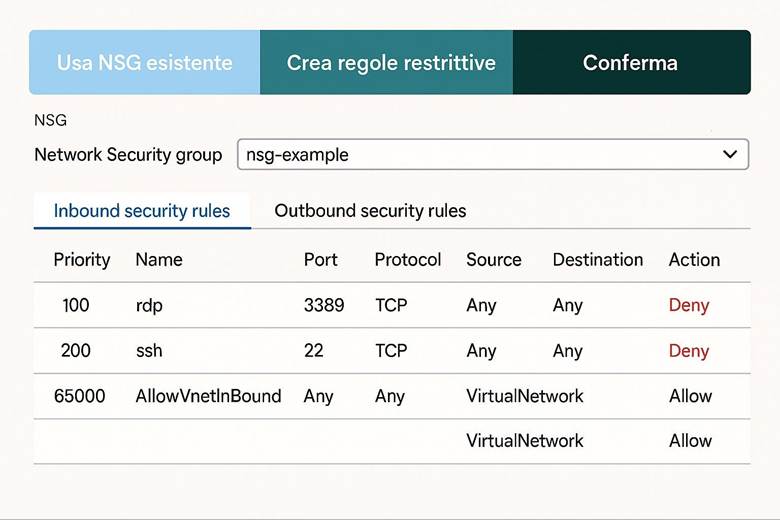Sort by the Protocol column header
Screen dimensions: 780x520
click(408, 260)
